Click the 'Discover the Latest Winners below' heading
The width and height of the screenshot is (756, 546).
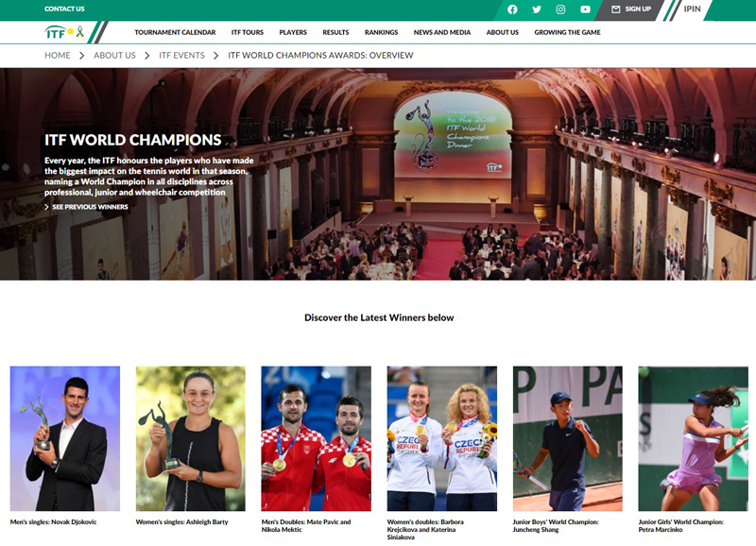379,317
